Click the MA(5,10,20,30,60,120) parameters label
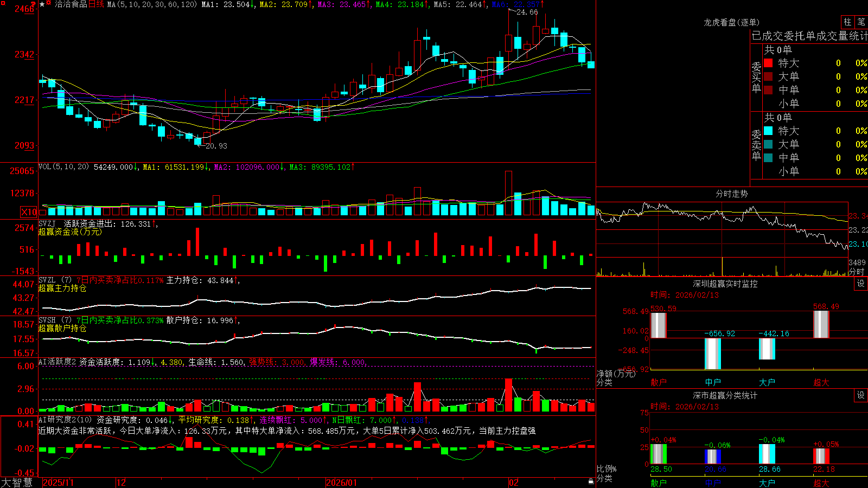868x488 pixels. (152, 4)
